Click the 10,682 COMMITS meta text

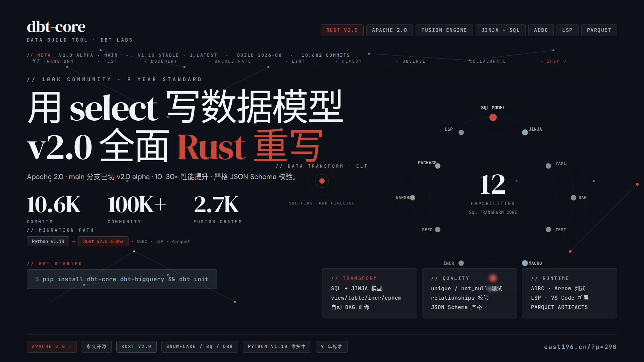click(326, 55)
